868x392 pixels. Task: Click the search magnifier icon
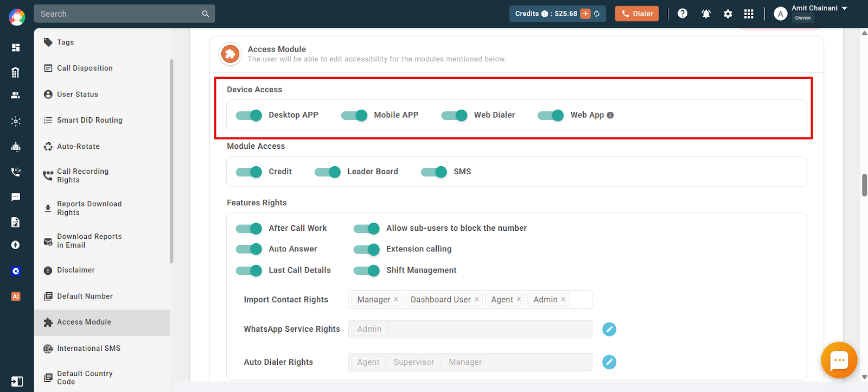206,14
